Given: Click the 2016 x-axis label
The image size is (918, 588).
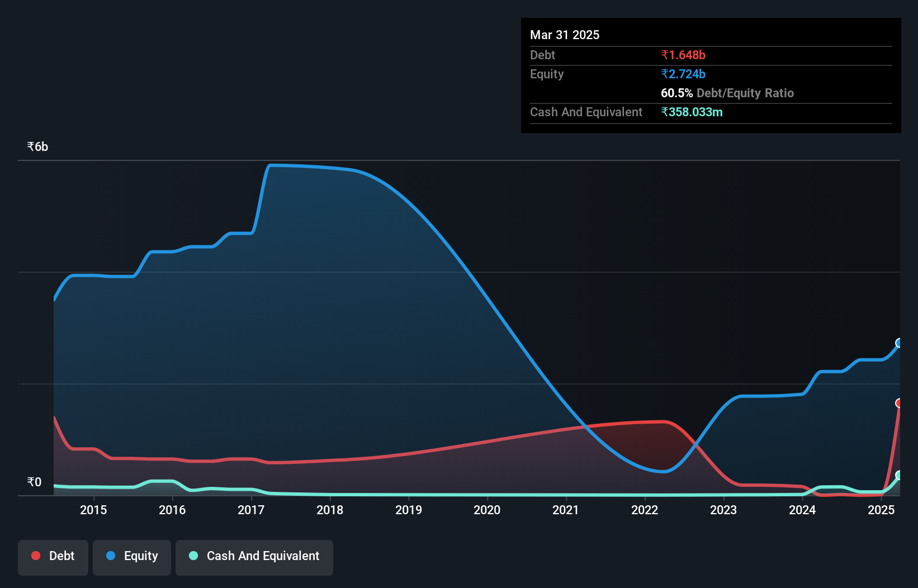Looking at the screenshot, I should click(172, 510).
